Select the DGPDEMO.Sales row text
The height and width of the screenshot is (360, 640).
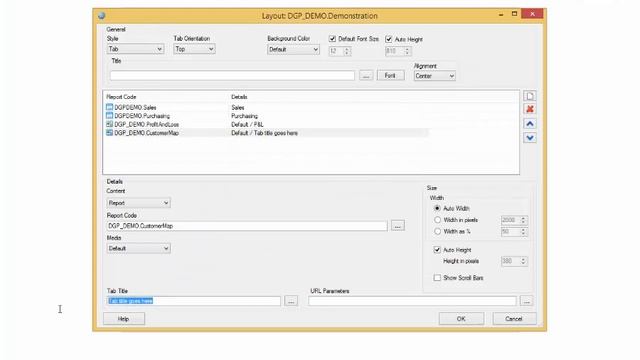(x=135, y=107)
